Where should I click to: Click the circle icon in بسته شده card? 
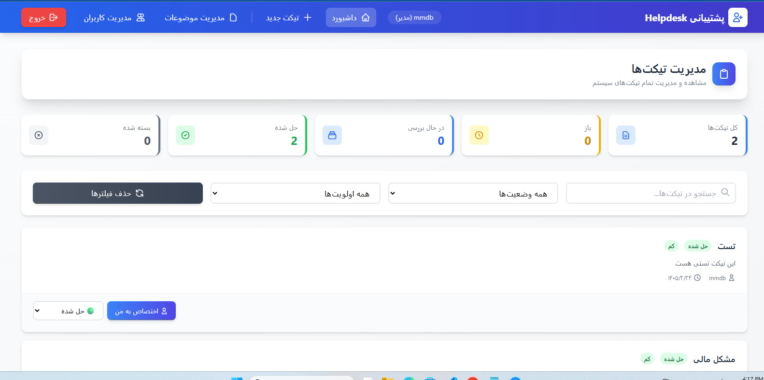(38, 135)
